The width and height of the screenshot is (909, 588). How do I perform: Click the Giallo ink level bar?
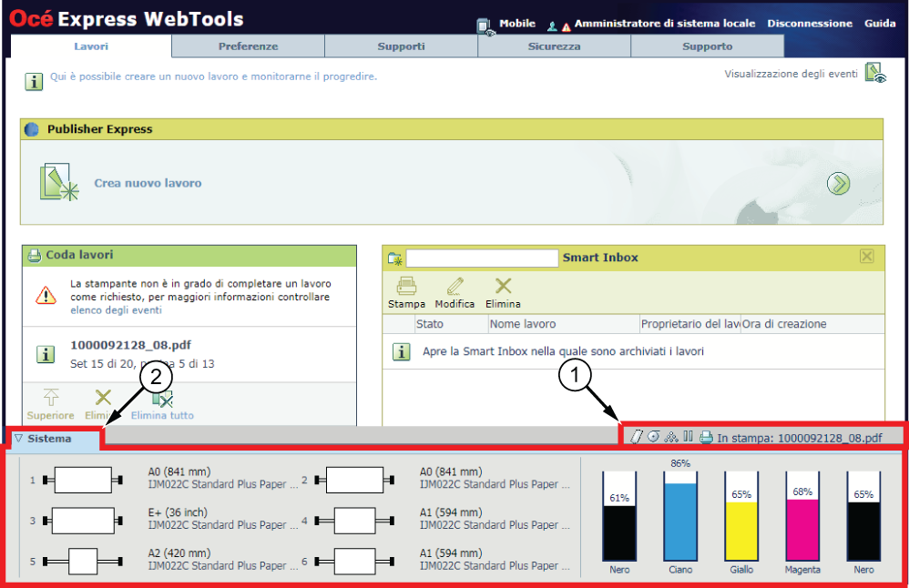click(741, 516)
